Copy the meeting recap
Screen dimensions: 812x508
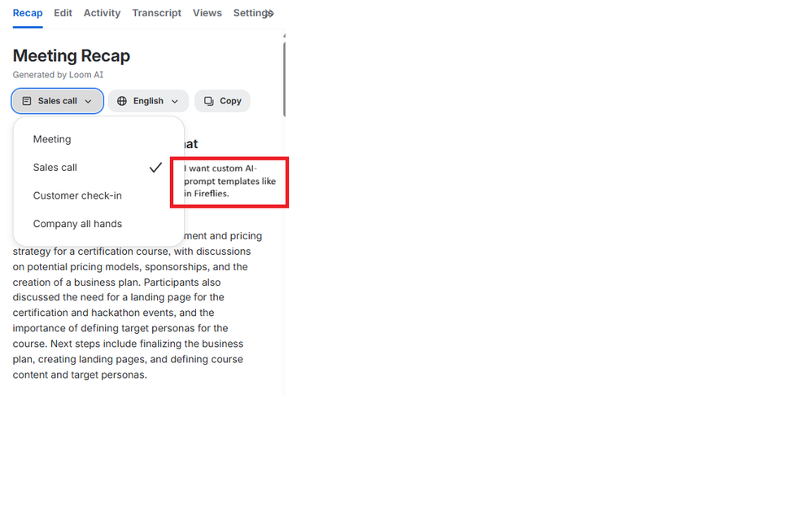tap(222, 101)
